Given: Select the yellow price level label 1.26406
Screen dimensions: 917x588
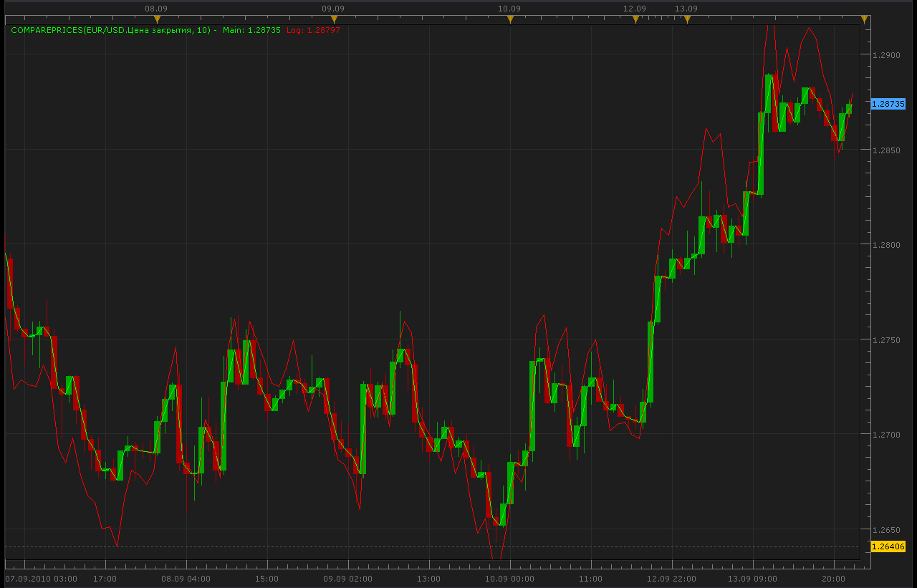Looking at the screenshot, I should point(888,546).
